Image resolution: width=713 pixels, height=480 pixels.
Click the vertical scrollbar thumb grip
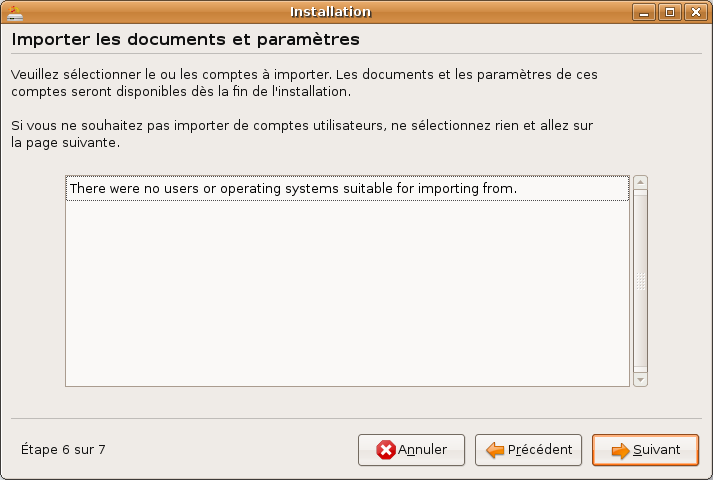pyautogui.click(x=640, y=281)
